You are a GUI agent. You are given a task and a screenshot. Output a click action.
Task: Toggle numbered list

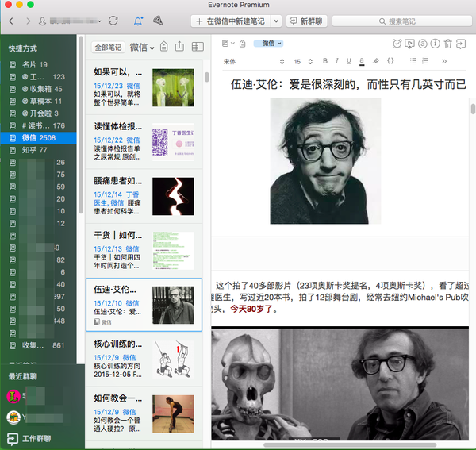click(x=425, y=61)
